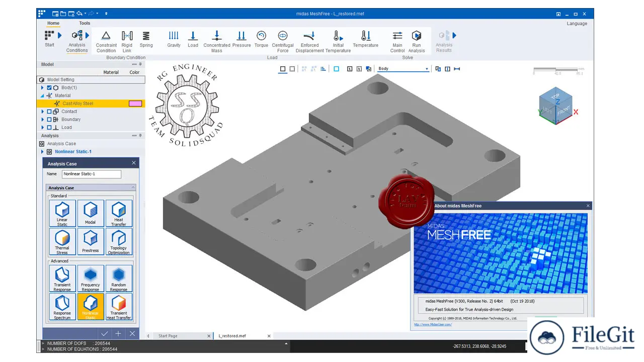The height and width of the screenshot is (362, 644).
Task: Close the About midas MeshFree dialog
Action: point(588,206)
